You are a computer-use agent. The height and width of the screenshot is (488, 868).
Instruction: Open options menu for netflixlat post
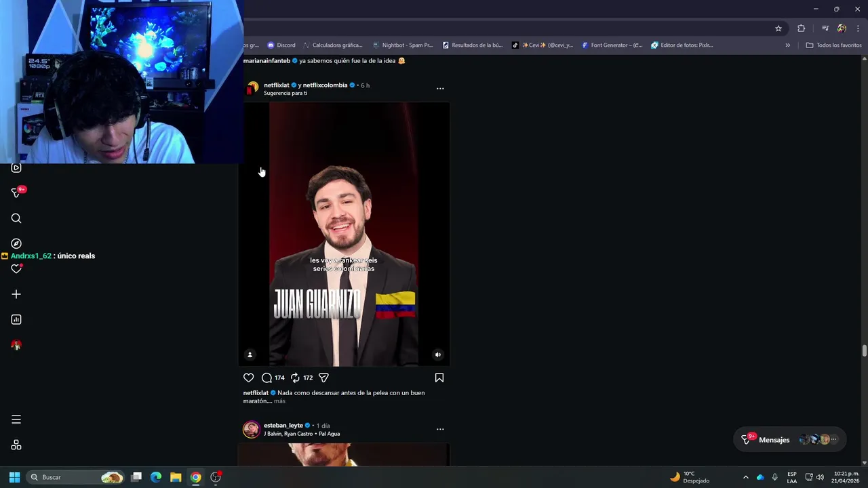(x=440, y=89)
